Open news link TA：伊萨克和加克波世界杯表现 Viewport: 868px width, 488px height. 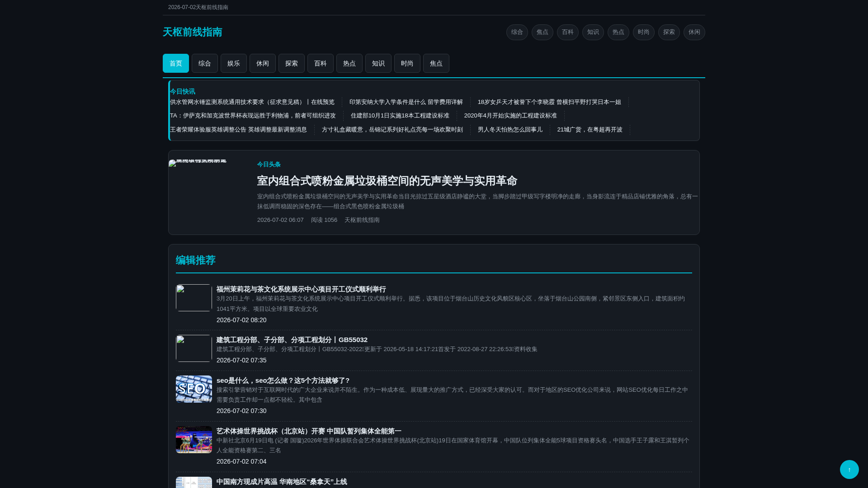point(253,116)
